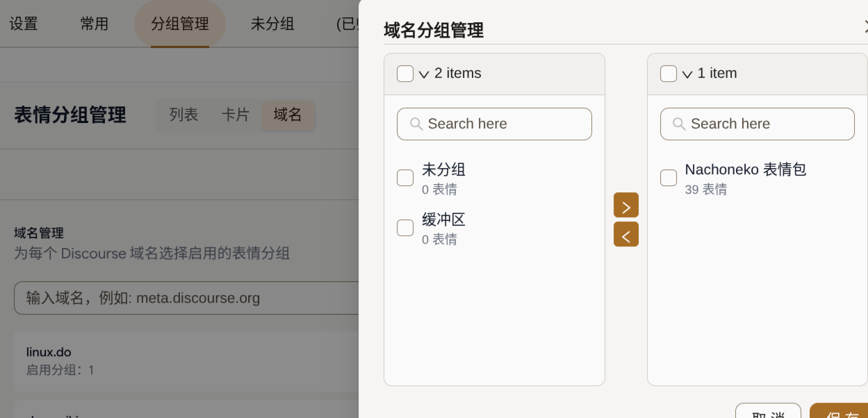Click the 保存 button
The width and height of the screenshot is (868, 418).
(x=839, y=411)
